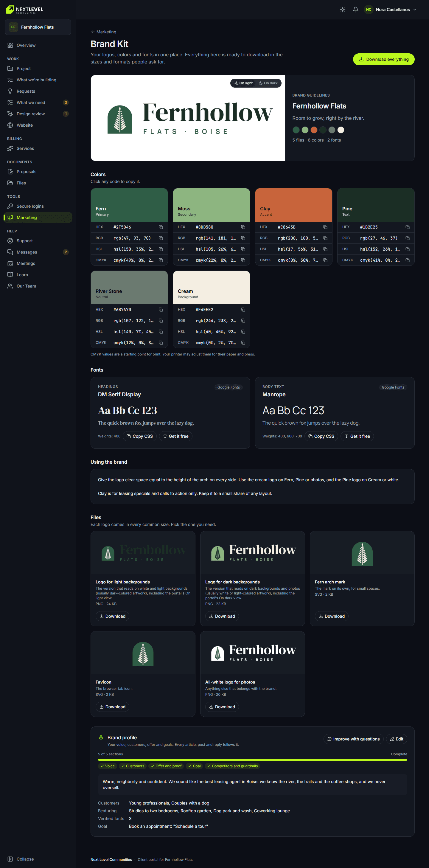Click the Logo for dark backgrounds thumbnail
This screenshot has width=429, height=868.
coord(252,553)
